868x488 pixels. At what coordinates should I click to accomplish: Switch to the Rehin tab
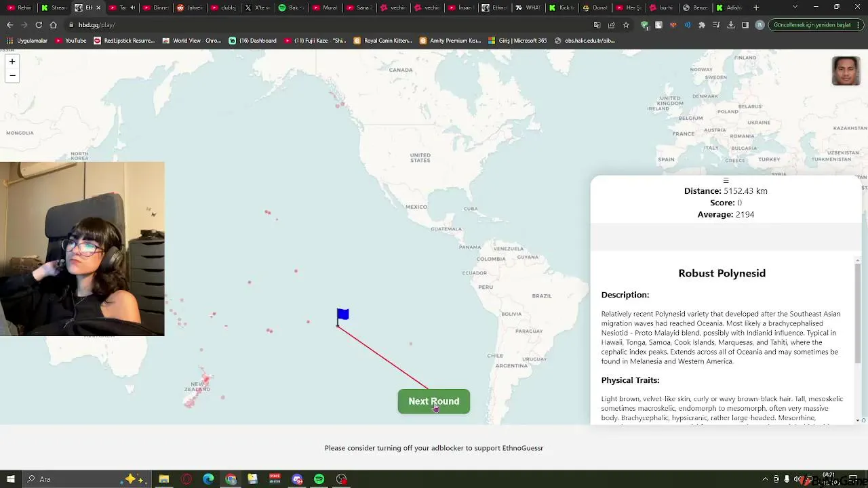coord(19,7)
